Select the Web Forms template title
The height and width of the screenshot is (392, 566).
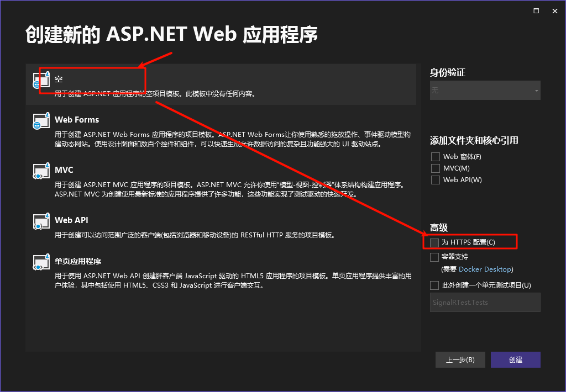[77, 120]
